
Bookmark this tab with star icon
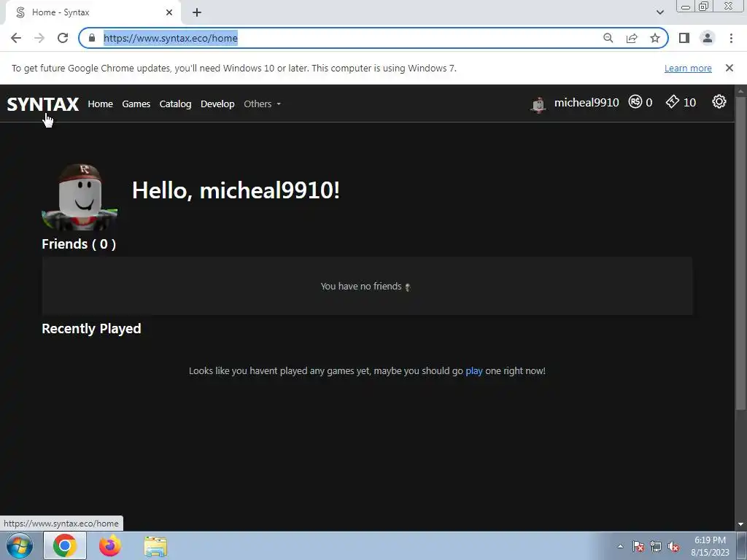(655, 38)
